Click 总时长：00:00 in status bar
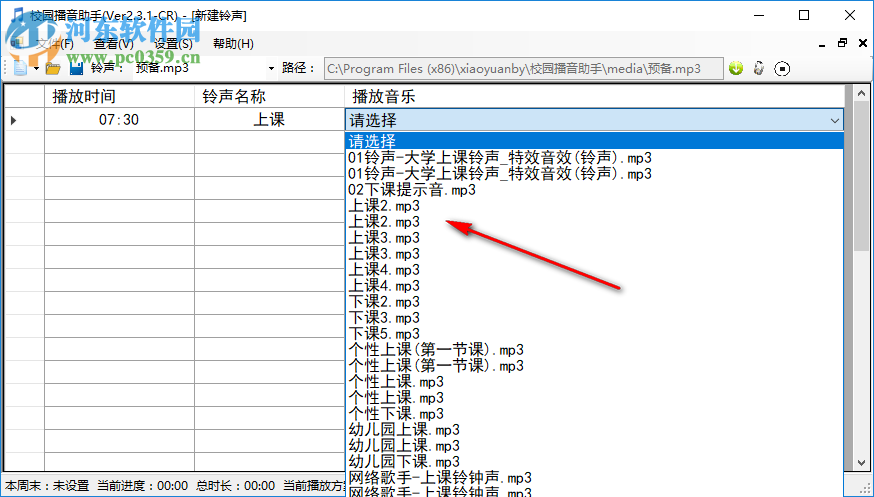Screen dimensions: 874x497 point(235,486)
